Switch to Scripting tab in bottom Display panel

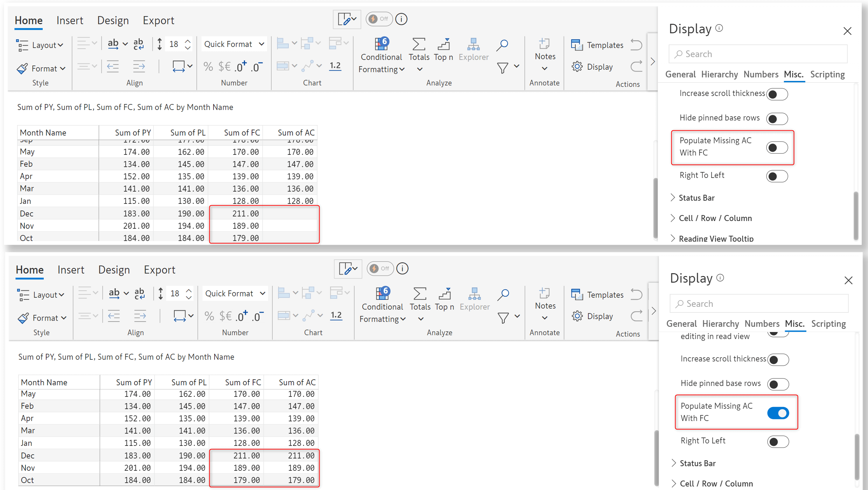click(828, 324)
